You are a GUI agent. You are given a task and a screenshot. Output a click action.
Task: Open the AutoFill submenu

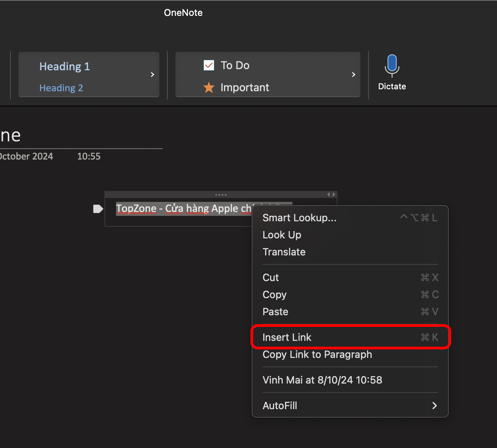tap(350, 406)
